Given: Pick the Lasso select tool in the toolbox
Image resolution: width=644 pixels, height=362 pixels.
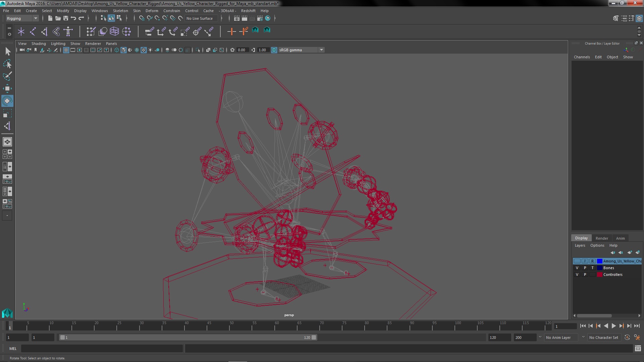Looking at the screenshot, I should [x=7, y=64].
